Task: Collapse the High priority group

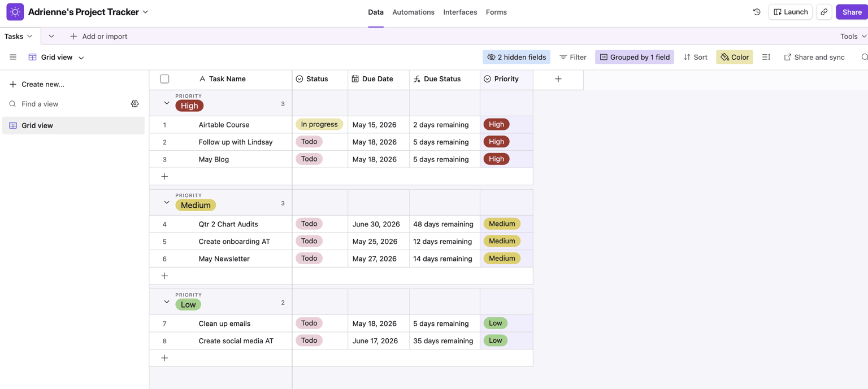Action: 167,103
